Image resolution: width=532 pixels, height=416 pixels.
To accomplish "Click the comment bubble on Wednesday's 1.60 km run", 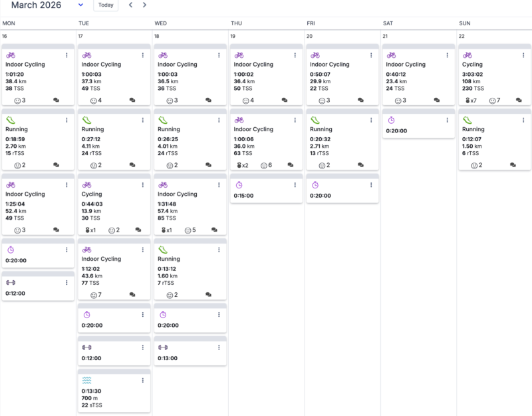I will point(208,295).
